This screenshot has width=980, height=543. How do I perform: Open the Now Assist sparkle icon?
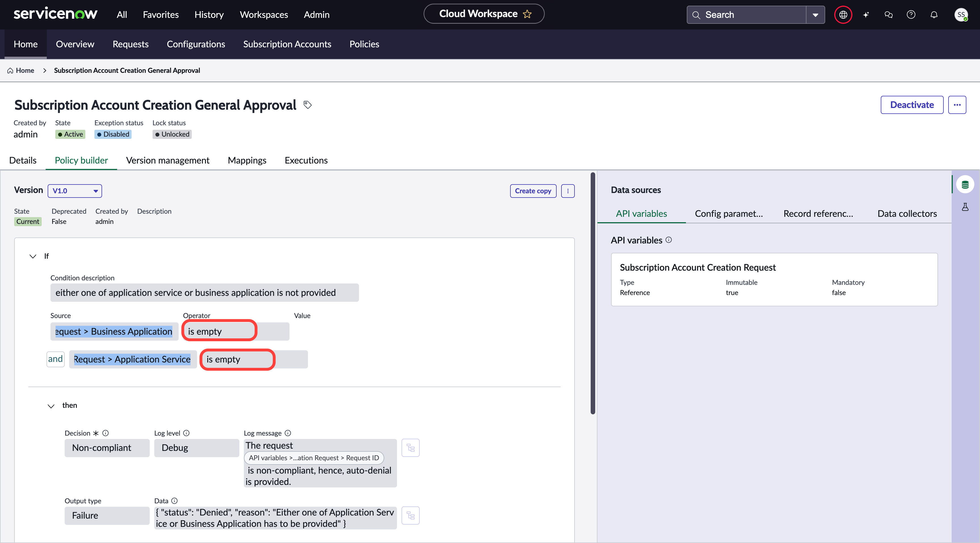866,15
